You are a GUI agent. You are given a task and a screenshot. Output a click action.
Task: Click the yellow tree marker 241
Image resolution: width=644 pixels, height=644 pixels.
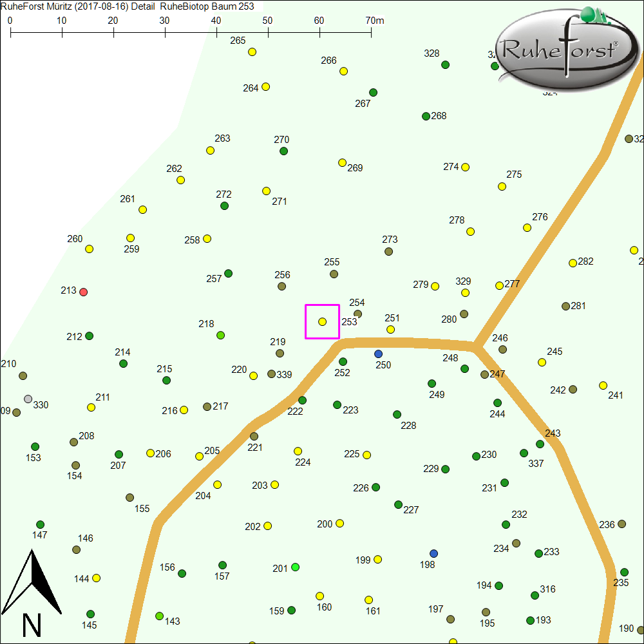point(603,385)
